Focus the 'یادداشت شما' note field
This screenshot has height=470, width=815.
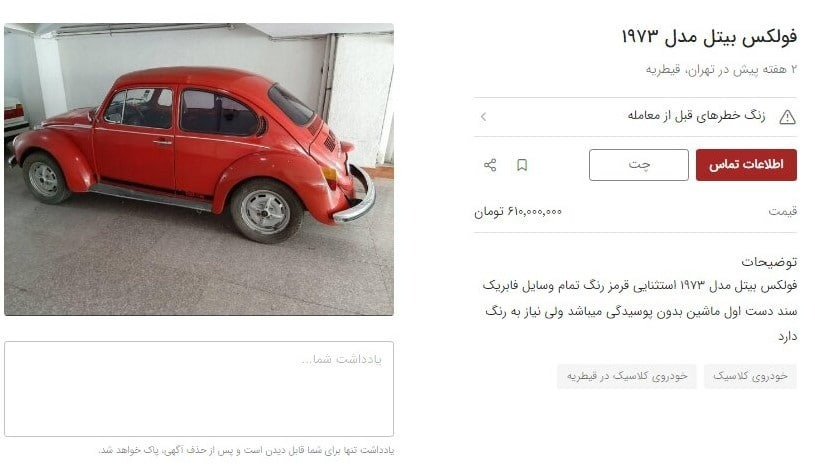[199, 389]
